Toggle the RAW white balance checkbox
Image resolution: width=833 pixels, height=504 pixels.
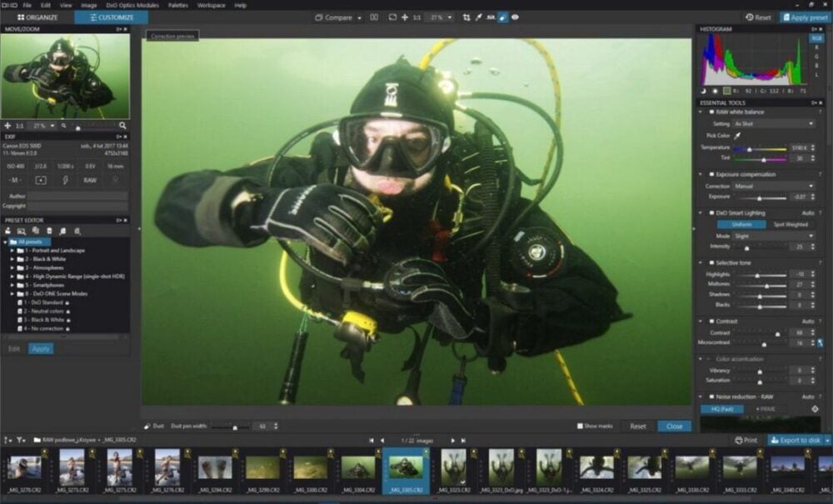pyautogui.click(x=712, y=112)
